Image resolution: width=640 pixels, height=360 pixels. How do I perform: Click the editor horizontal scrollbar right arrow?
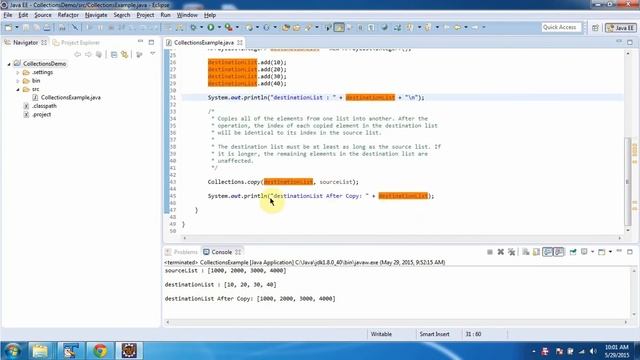pyautogui.click(x=620, y=238)
